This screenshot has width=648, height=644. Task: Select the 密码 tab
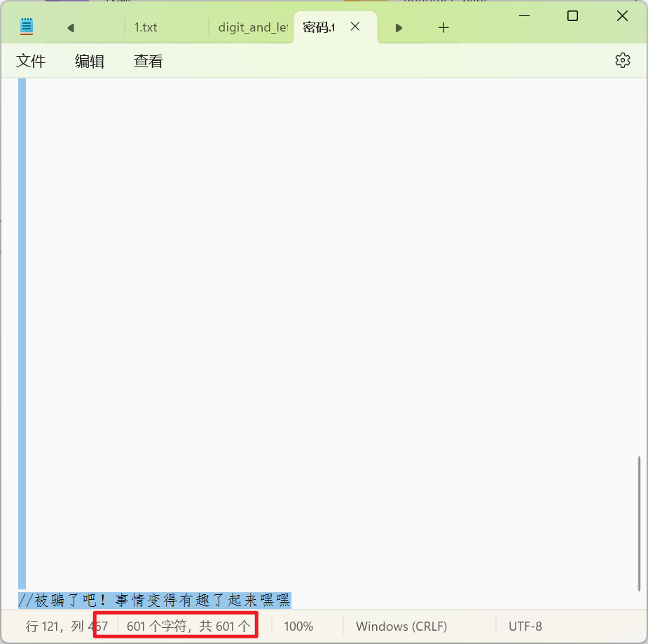[x=318, y=27]
